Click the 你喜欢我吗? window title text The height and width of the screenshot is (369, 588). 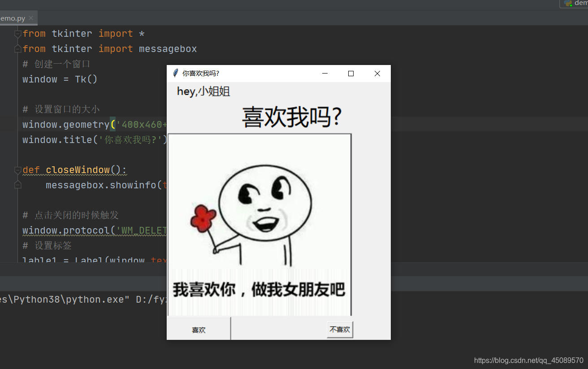click(x=201, y=74)
